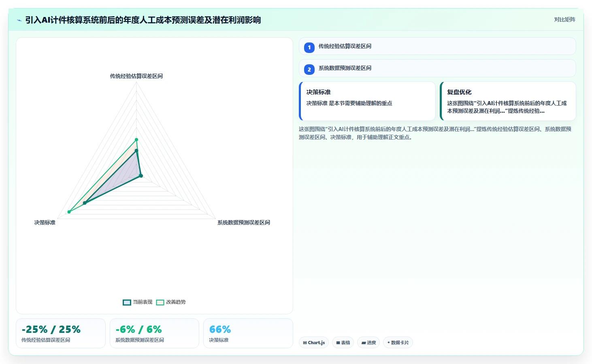Toggle the 当前表现 legend series
Viewport: 592px width, 364px height.
(x=138, y=302)
